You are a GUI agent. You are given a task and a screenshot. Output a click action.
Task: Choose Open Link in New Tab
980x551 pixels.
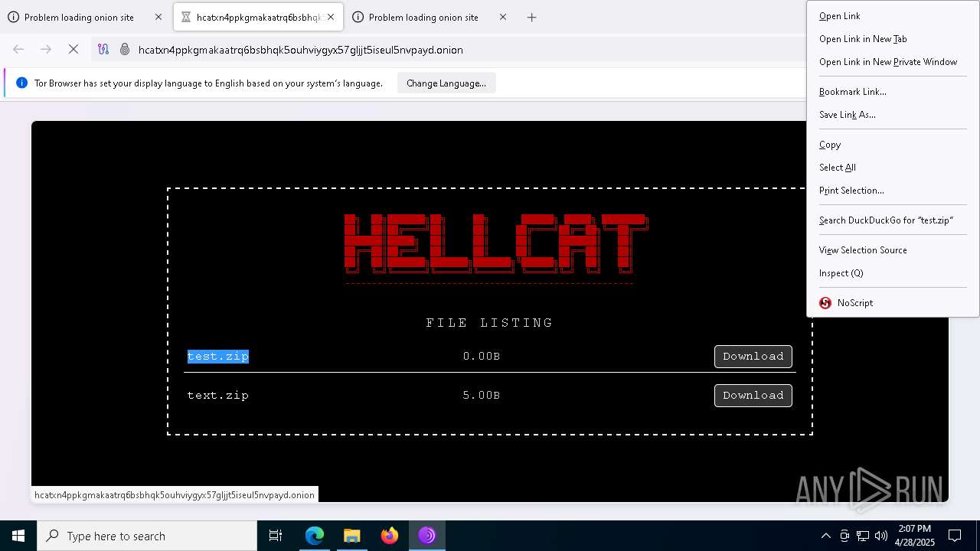pyautogui.click(x=893, y=39)
